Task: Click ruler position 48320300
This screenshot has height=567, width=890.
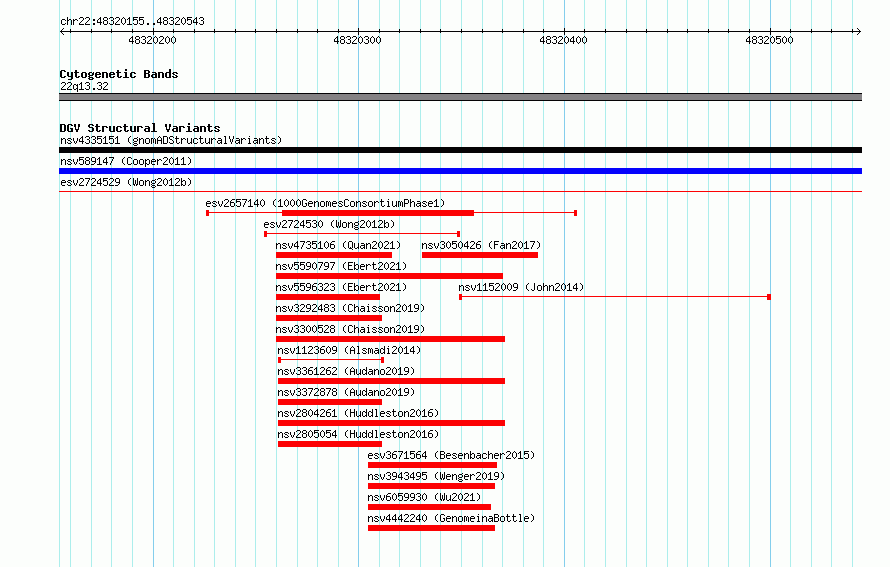Action: (x=358, y=40)
